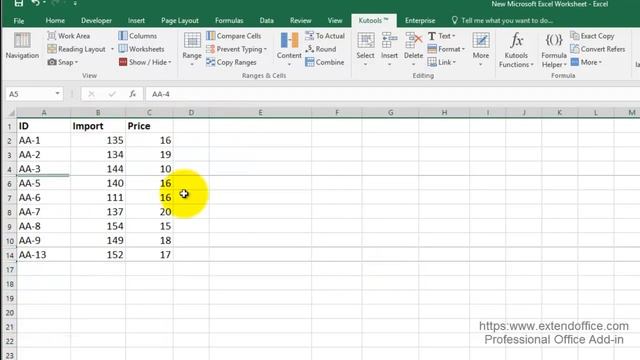Click the Name Box showing A5

point(29,94)
